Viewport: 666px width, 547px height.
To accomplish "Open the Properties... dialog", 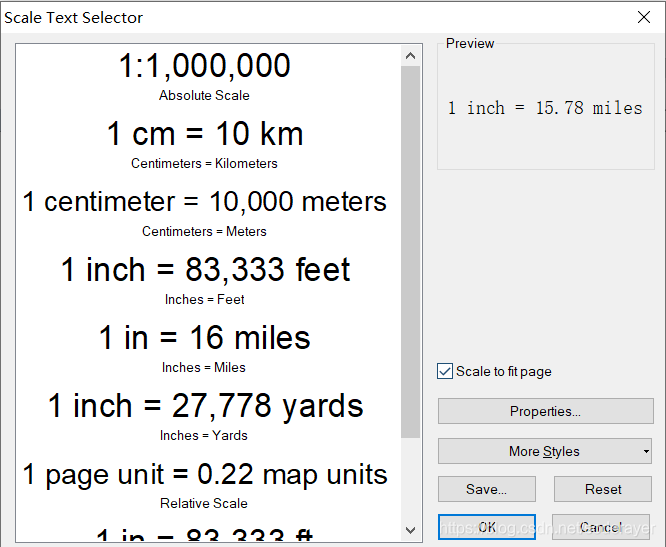I will click(x=545, y=411).
